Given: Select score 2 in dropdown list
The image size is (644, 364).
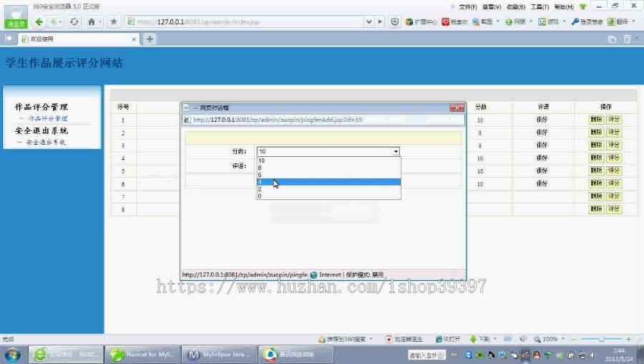Looking at the screenshot, I should 328,188.
